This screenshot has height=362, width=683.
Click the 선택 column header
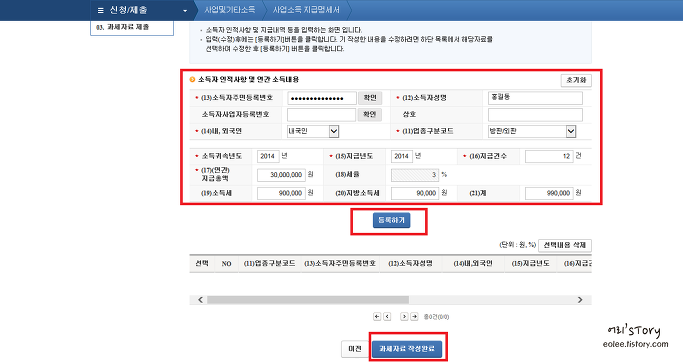tap(202, 264)
